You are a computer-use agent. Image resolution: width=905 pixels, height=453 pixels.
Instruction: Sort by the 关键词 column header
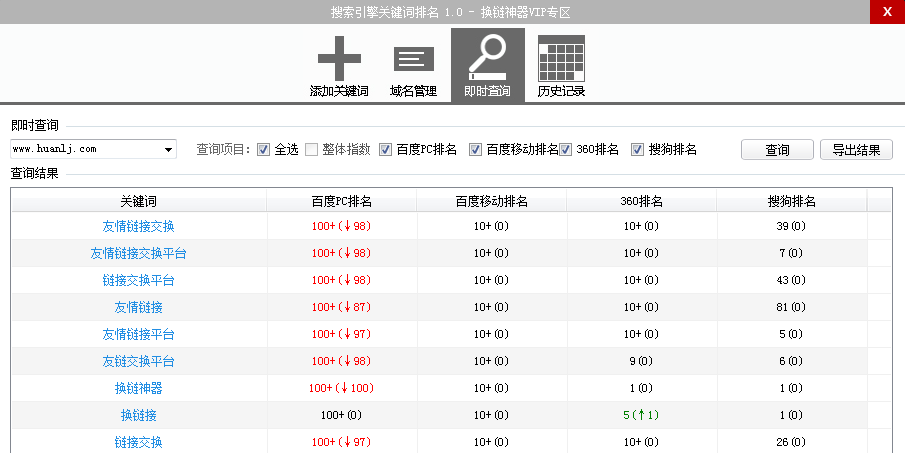pyautogui.click(x=139, y=201)
